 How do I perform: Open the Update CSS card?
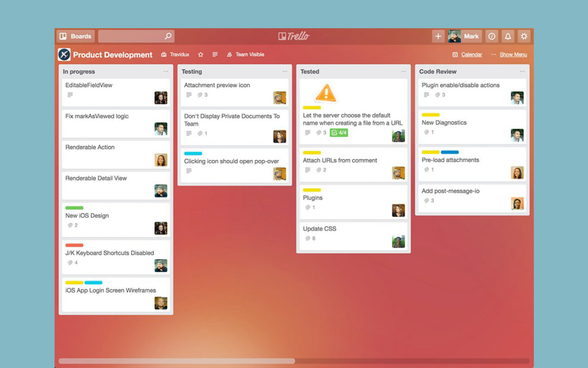319,229
